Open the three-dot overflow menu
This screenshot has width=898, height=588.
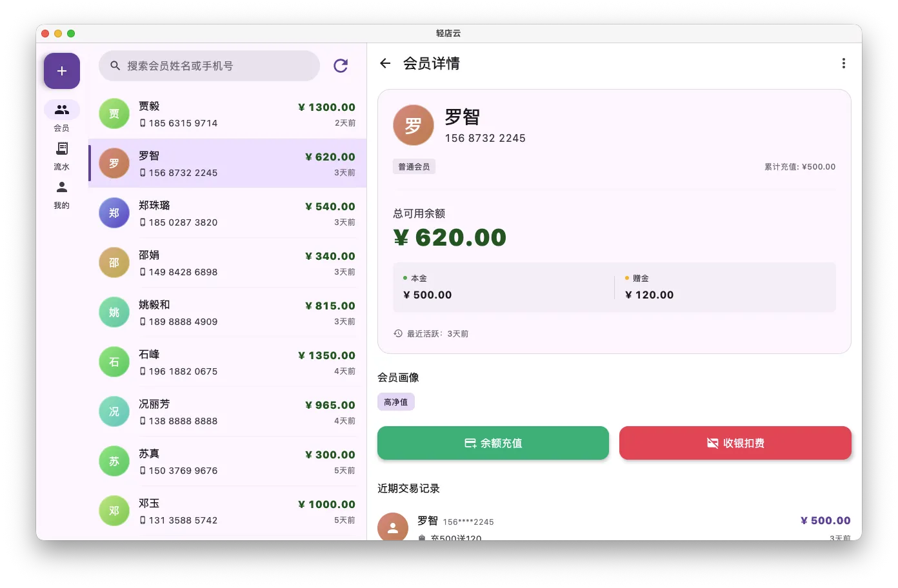pos(843,63)
